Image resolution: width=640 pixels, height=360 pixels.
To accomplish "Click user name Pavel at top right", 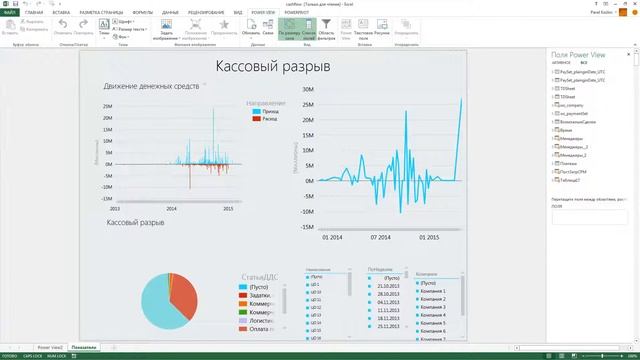I will click(x=602, y=13).
